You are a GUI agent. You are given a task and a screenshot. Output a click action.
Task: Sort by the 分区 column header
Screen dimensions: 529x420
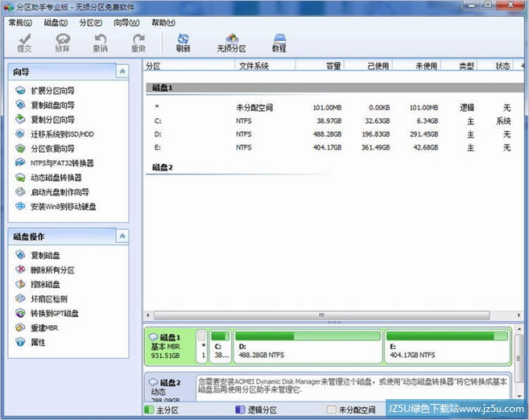(189, 66)
